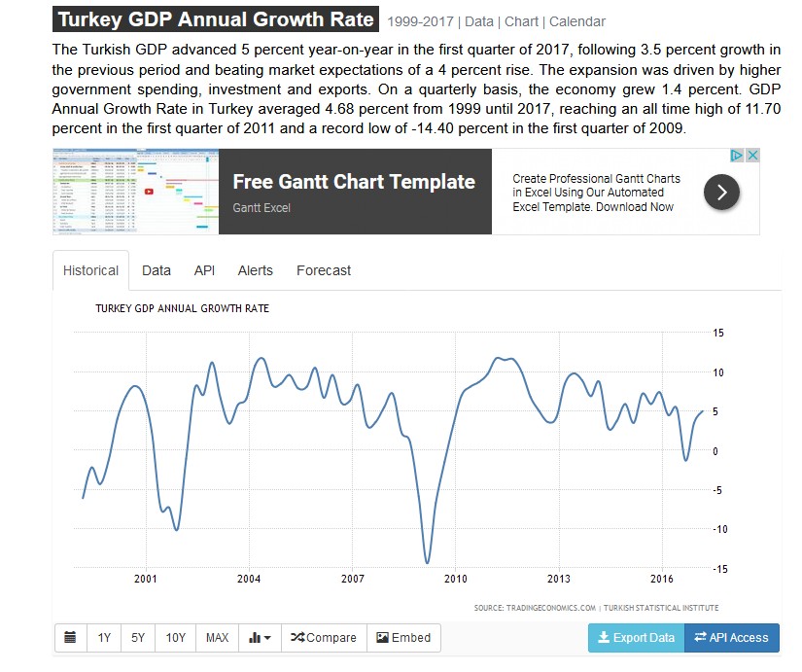Select the 5Y time range

138,638
